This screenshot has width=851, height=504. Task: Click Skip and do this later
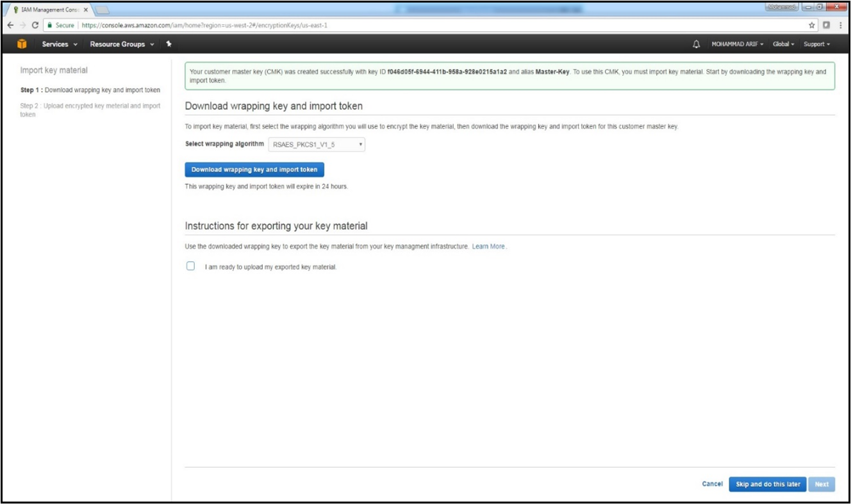(x=768, y=484)
